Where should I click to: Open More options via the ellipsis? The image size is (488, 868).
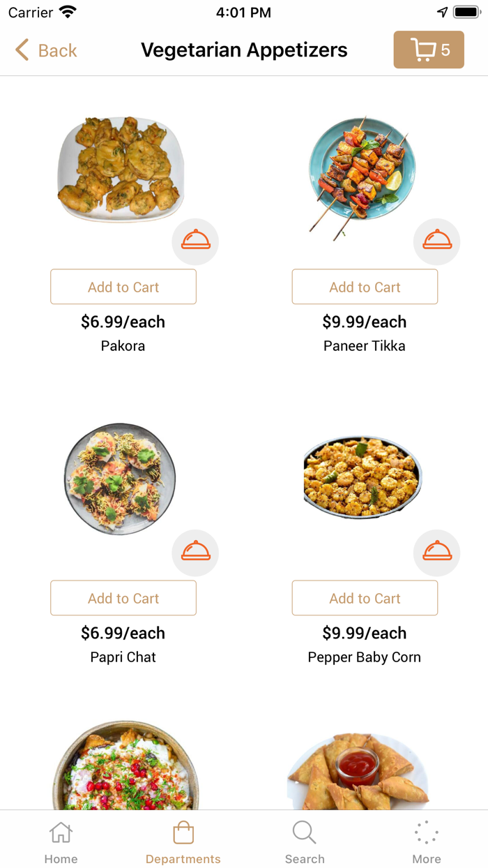point(426,832)
